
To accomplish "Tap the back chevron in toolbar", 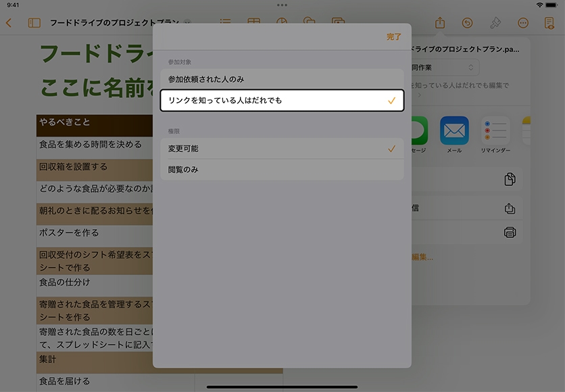I will pyautogui.click(x=9, y=23).
